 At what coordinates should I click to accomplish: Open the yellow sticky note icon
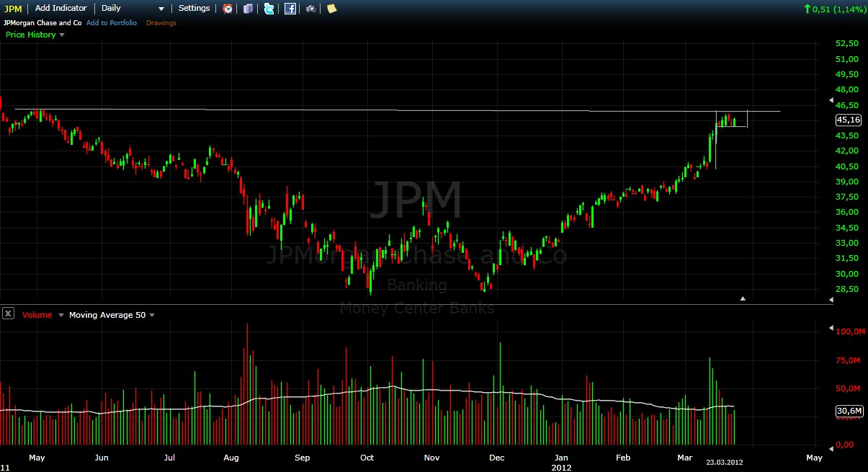pos(331,9)
